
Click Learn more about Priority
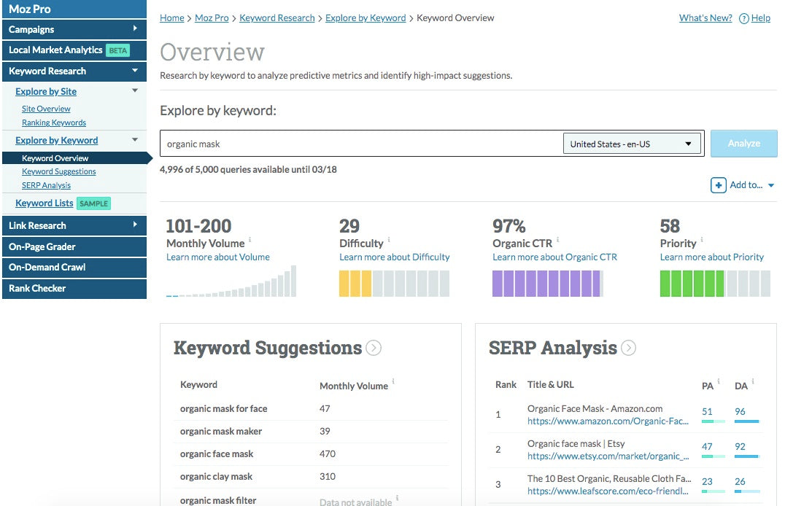coord(711,257)
